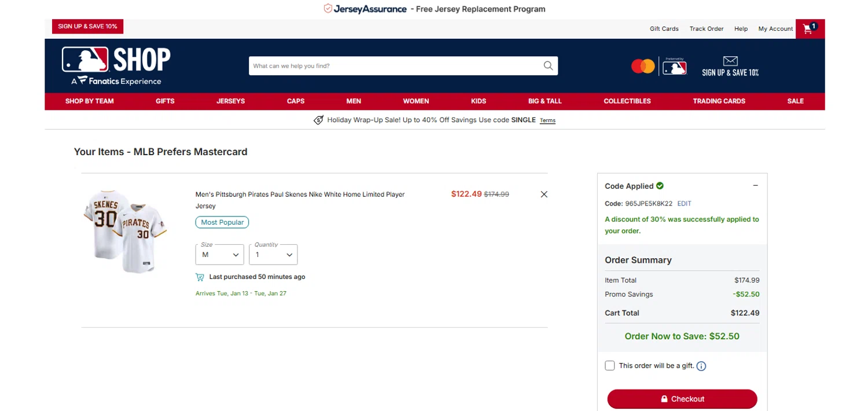Image resolution: width=868 pixels, height=411 pixels.
Task: Click the Promo Savings -$52.50 amount
Action: point(746,294)
